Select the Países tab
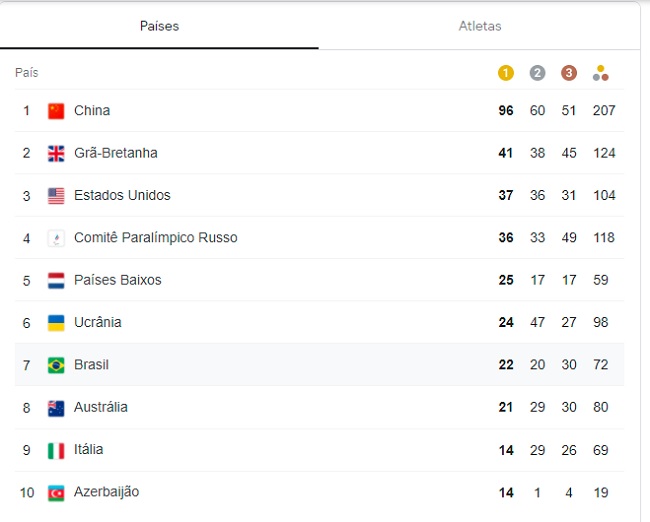Viewport: 650px width, 522px height. point(159,26)
